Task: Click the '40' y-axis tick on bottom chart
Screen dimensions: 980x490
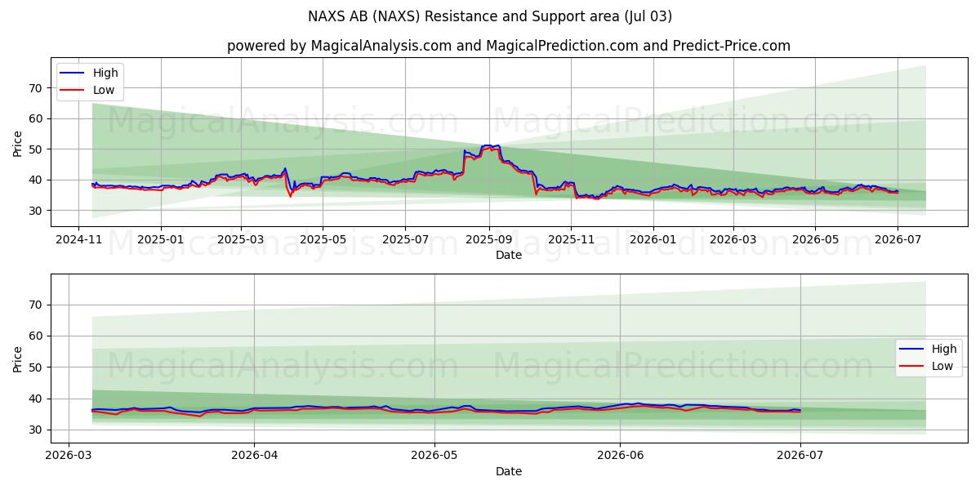Action: click(36, 399)
